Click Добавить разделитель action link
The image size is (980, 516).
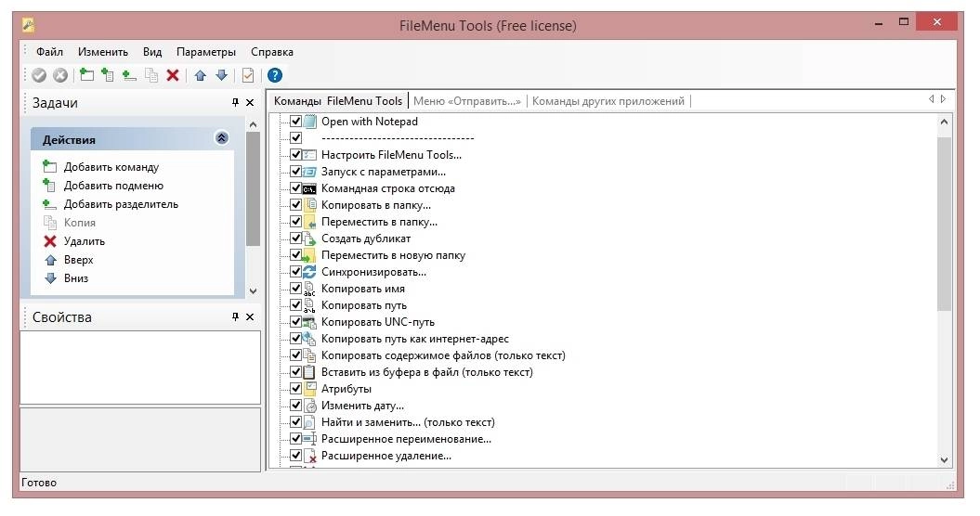(x=121, y=204)
